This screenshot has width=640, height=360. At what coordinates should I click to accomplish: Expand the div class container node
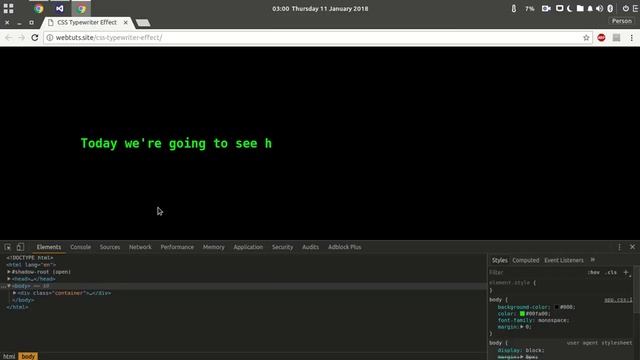tap(15, 293)
